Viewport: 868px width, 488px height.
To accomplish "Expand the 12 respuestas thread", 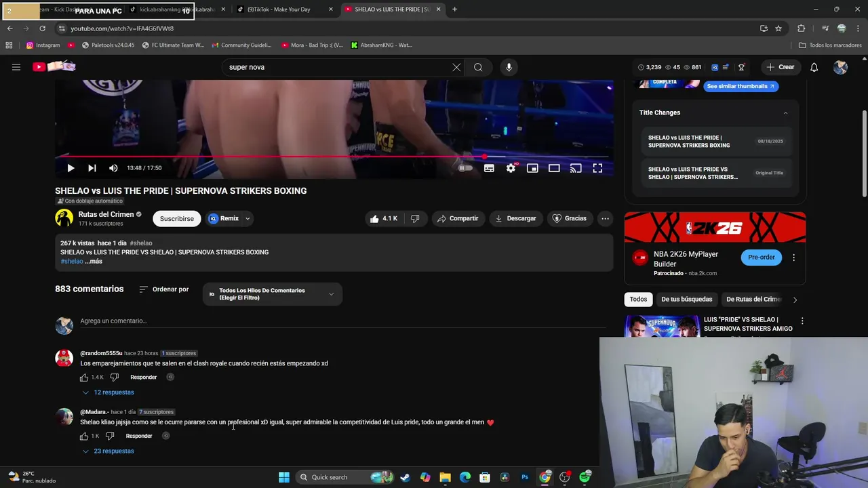I will pyautogui.click(x=108, y=392).
